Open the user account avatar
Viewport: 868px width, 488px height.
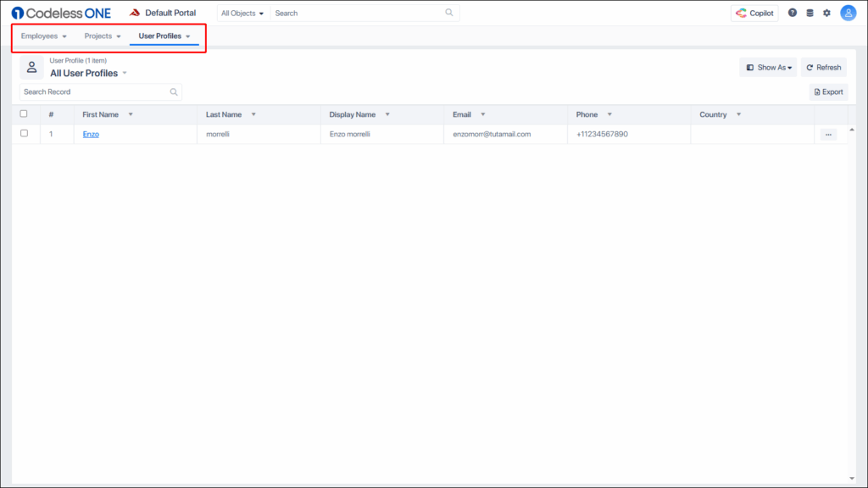848,13
